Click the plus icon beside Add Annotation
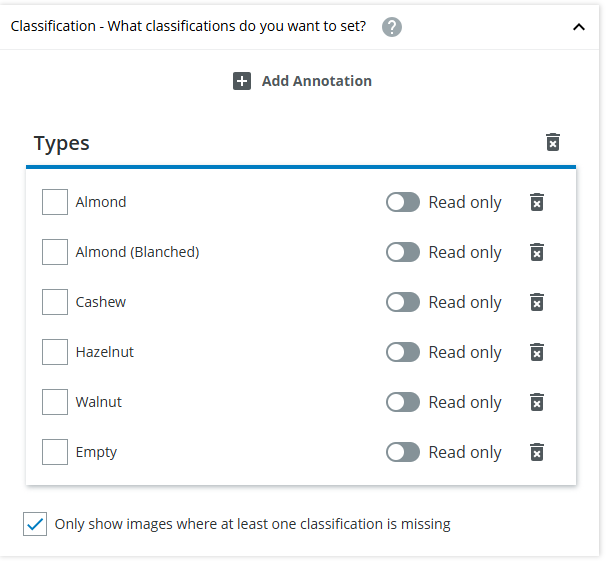This screenshot has height=561, width=608. pyautogui.click(x=242, y=81)
